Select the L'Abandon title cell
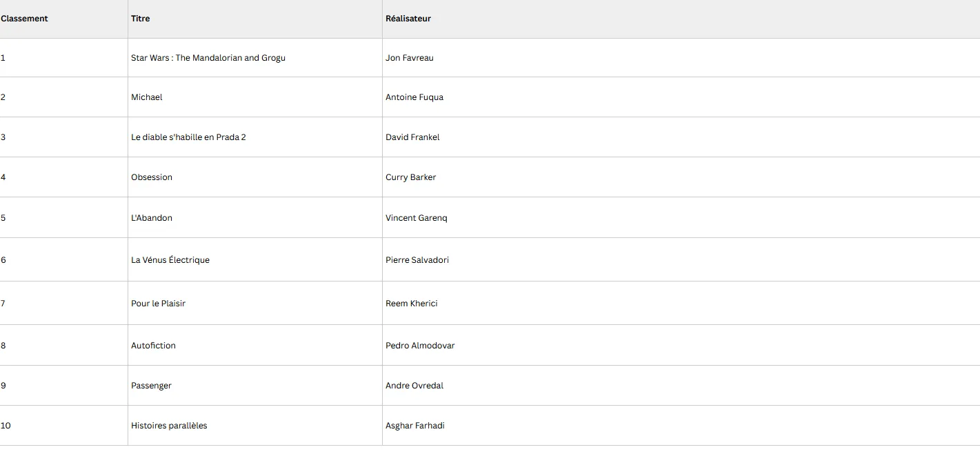Image resolution: width=980 pixels, height=474 pixels. (255, 218)
